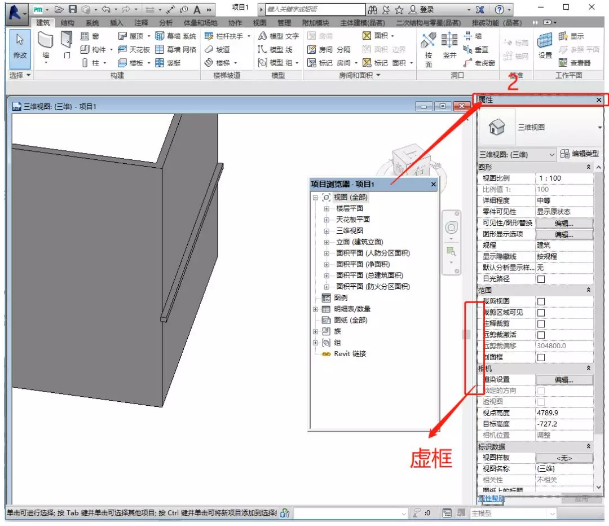Select the Ramp (坡道) tool
The image size is (609, 526).
pyautogui.click(x=217, y=50)
